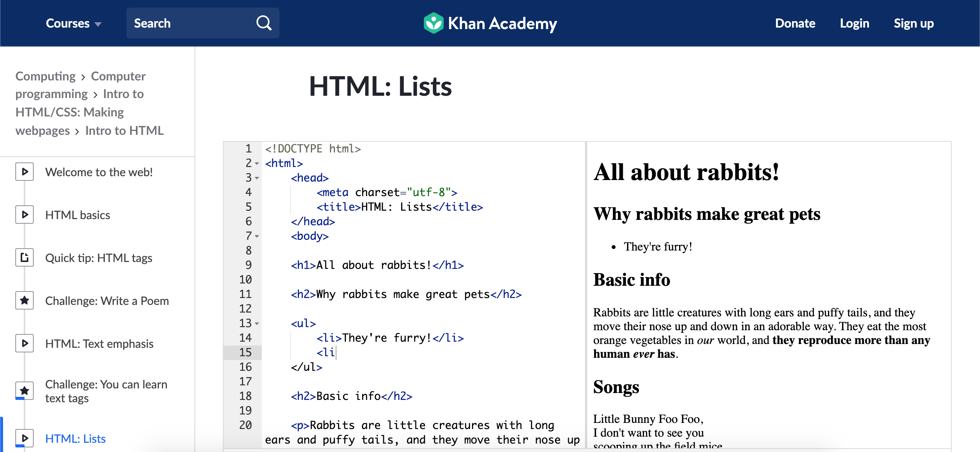Click the search magnifier icon
The image size is (980, 452).
pyautogui.click(x=264, y=23)
